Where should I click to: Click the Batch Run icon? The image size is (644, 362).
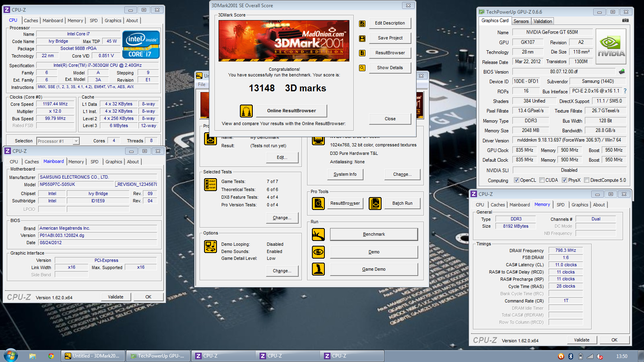pos(375,204)
